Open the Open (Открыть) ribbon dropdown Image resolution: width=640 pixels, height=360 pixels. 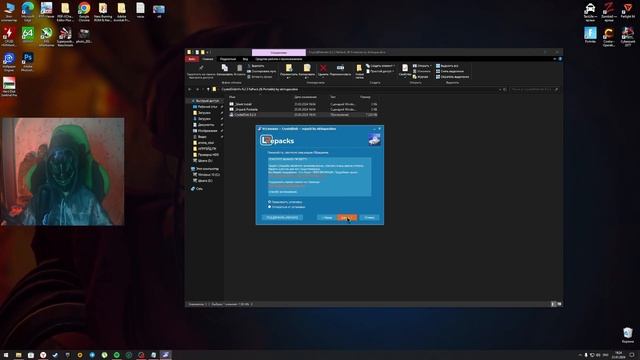[x=422, y=66]
